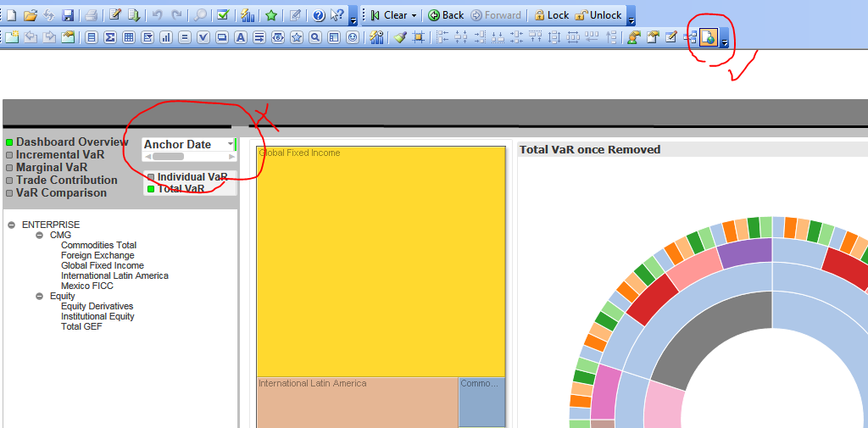This screenshot has width=868, height=428.
Task: Lock the current selections
Action: pos(551,15)
